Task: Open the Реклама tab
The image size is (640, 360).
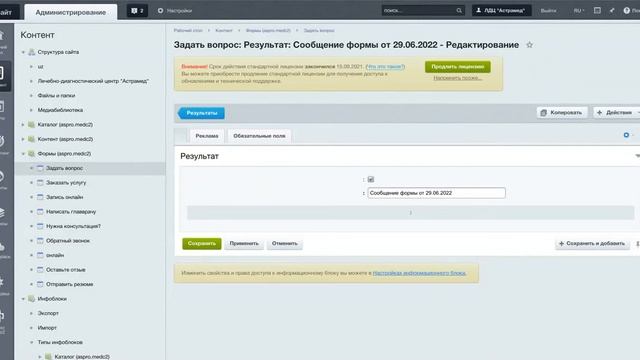Action: point(207,136)
